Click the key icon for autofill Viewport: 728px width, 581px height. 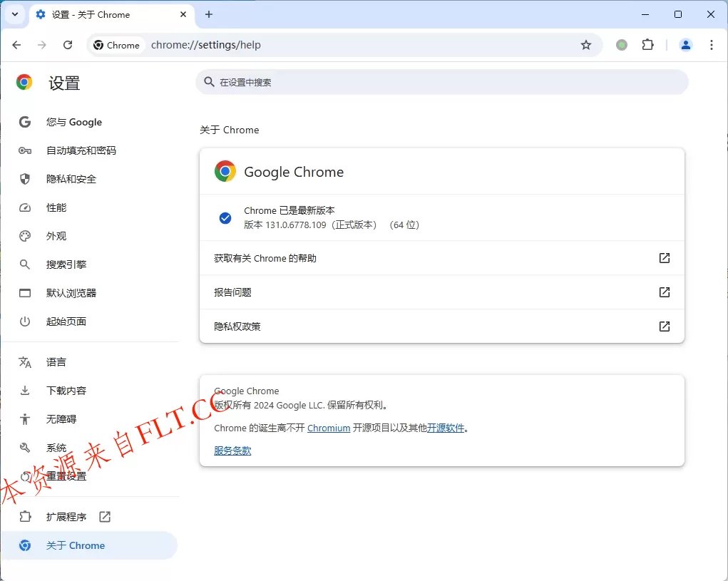(x=25, y=150)
